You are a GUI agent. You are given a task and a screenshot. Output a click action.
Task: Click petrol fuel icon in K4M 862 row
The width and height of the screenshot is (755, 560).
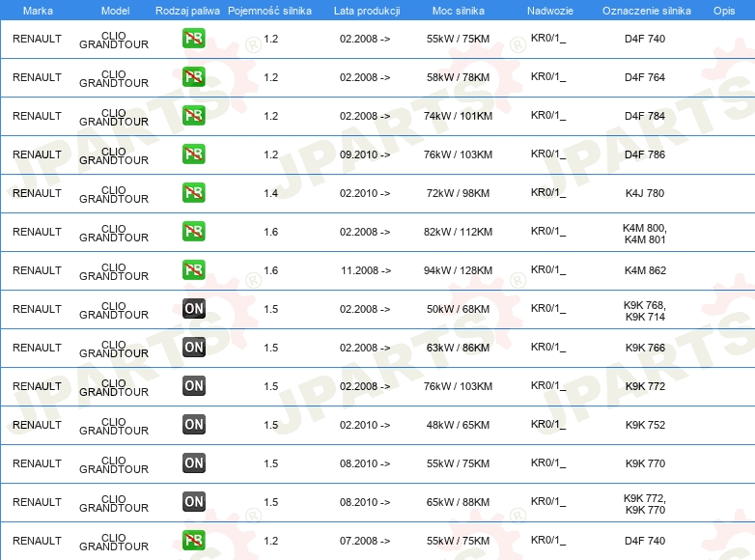[x=193, y=270]
